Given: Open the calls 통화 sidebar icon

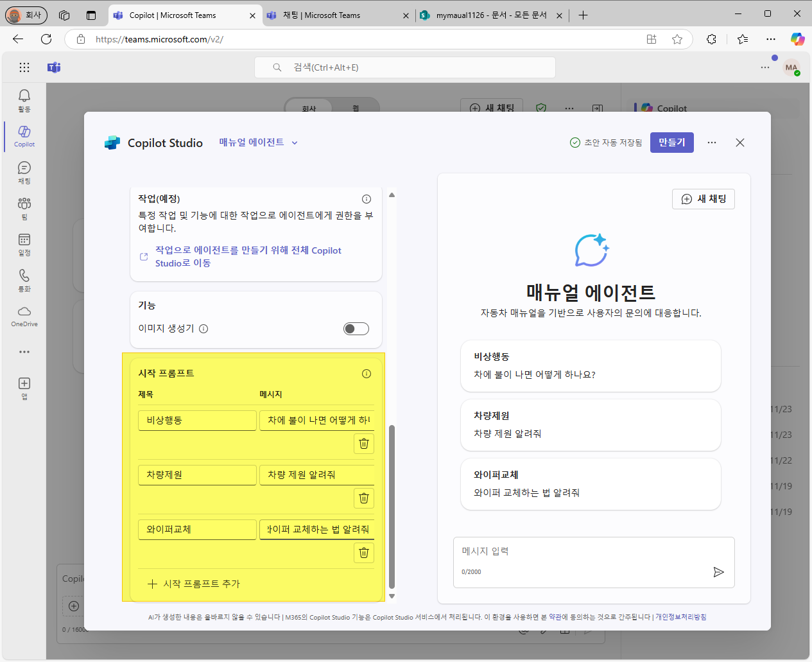Looking at the screenshot, I should point(24,280).
